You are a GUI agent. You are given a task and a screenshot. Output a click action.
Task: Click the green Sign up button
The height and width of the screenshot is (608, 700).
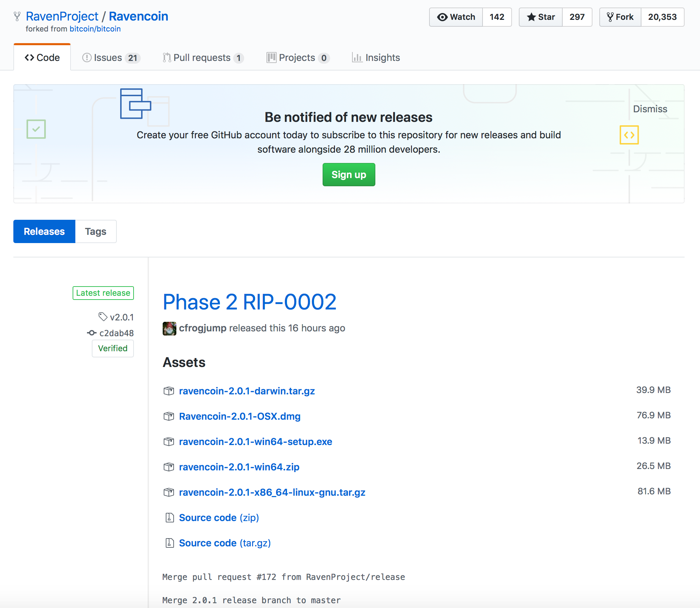pyautogui.click(x=349, y=175)
